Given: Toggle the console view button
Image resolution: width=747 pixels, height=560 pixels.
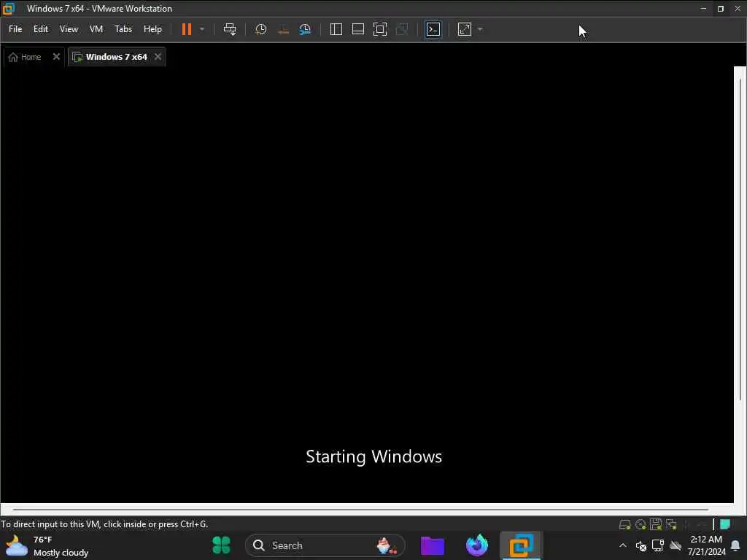Looking at the screenshot, I should (x=433, y=29).
